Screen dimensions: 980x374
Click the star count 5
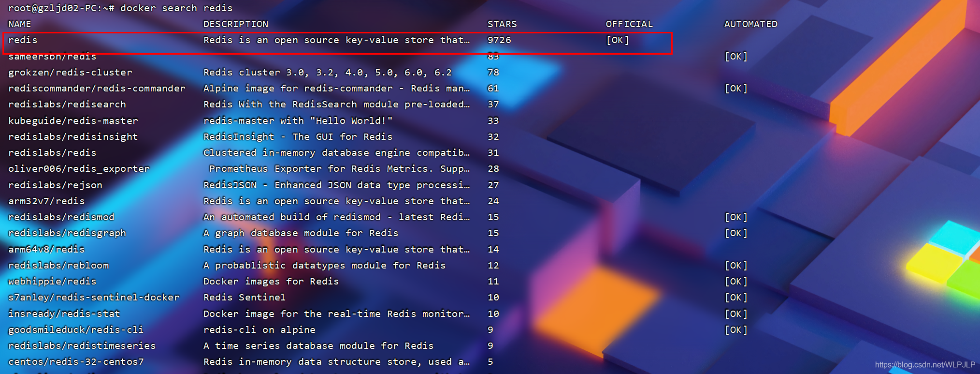tap(490, 362)
